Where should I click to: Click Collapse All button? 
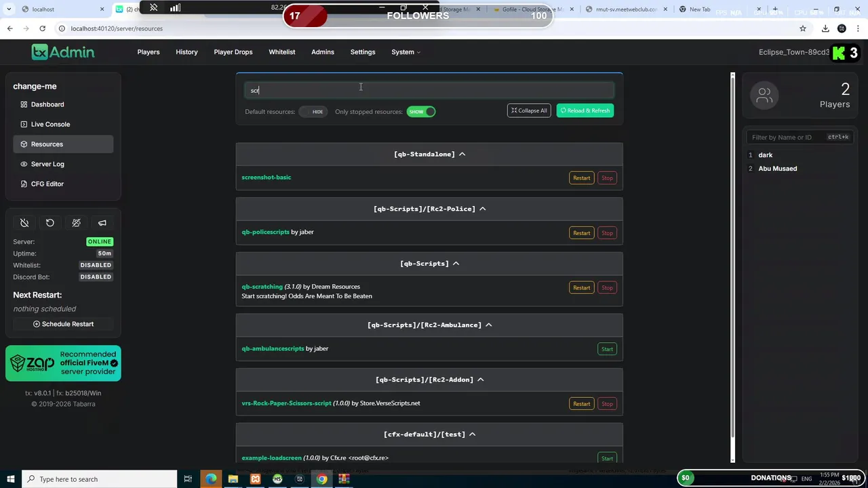[x=529, y=110]
